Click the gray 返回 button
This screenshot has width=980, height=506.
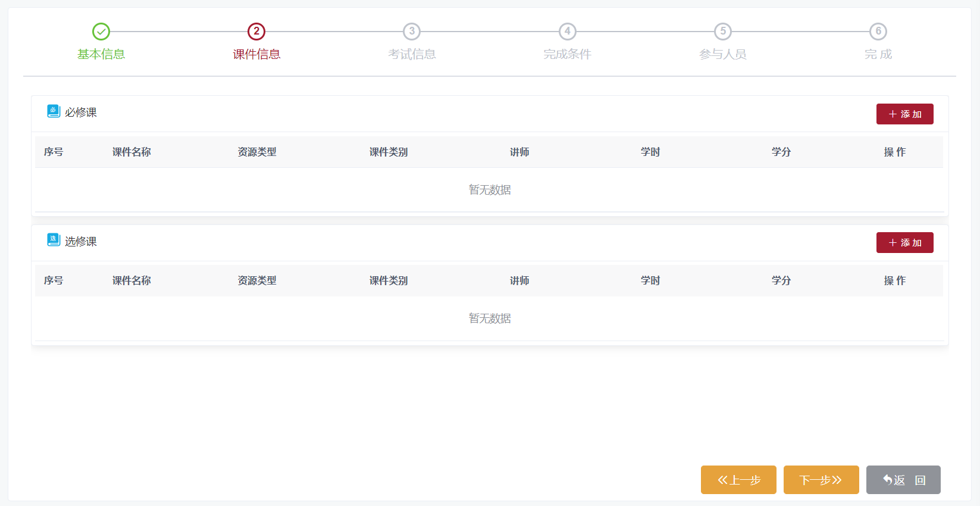(x=903, y=480)
